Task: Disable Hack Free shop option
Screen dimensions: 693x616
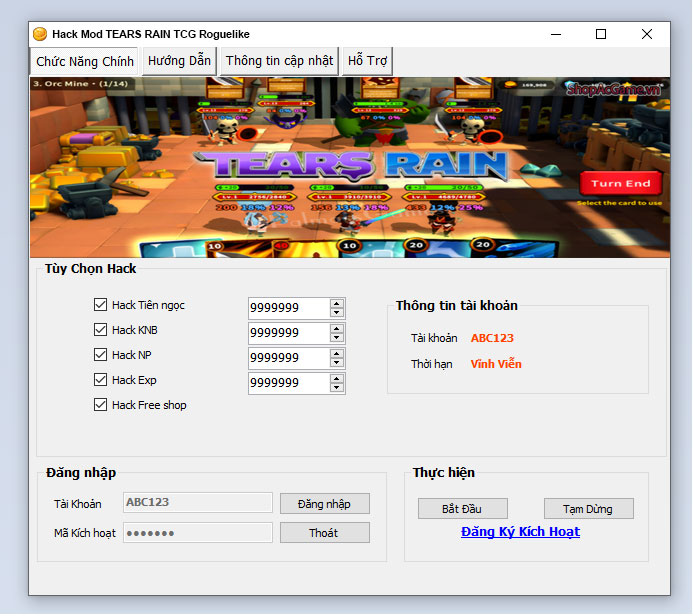Action: point(100,405)
